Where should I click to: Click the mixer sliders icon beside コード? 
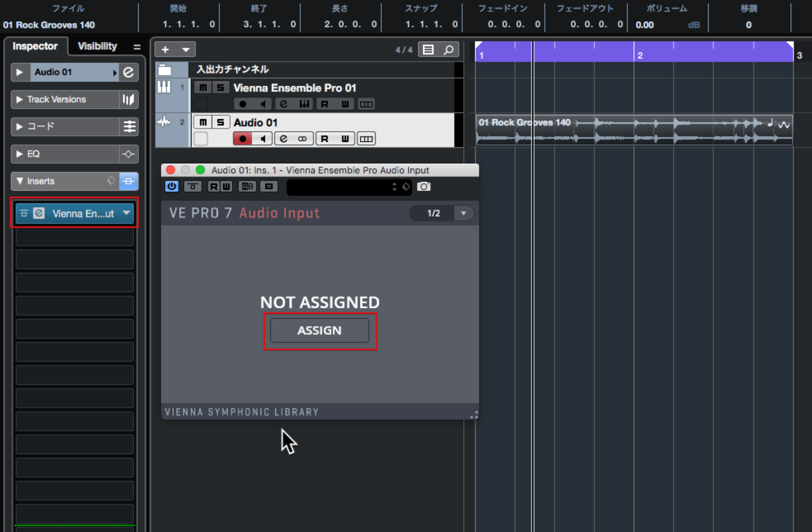click(129, 127)
